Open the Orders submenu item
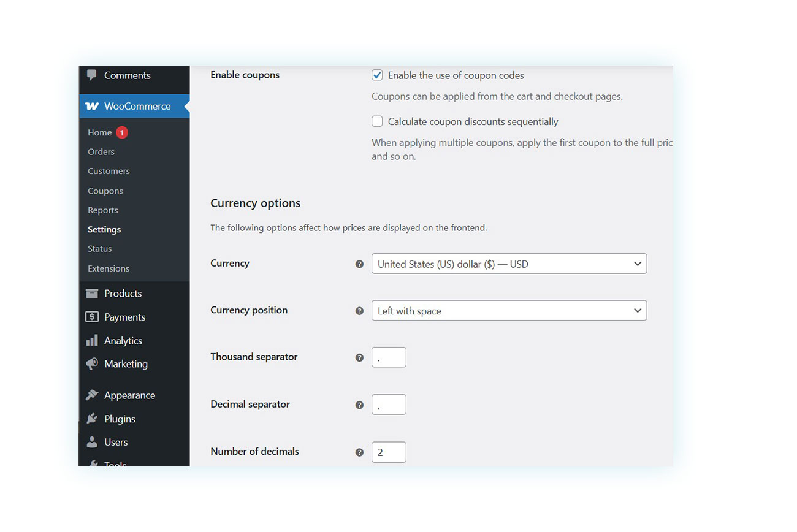The image size is (797, 532). [x=101, y=151]
